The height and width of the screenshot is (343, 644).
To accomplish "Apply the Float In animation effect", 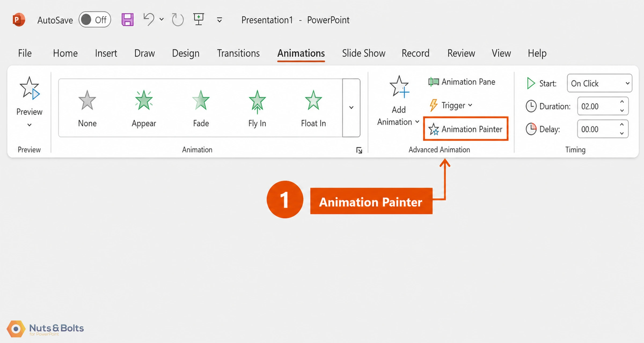I will pos(313,109).
